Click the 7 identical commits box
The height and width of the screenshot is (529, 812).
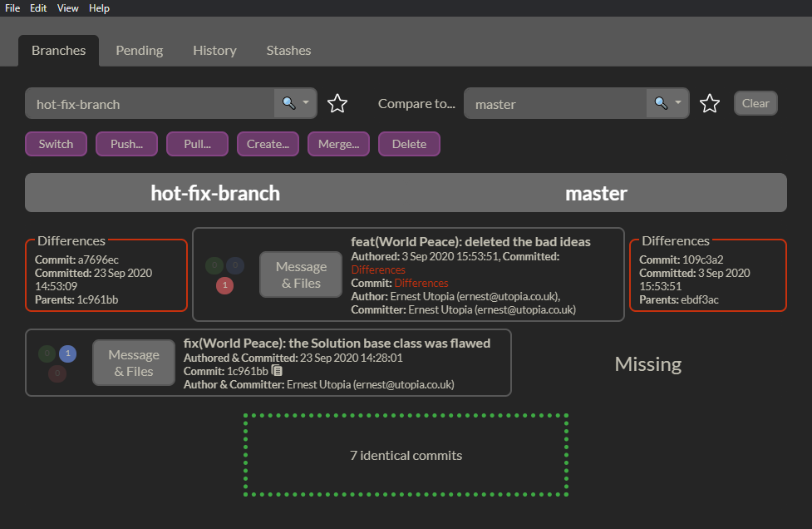click(406, 455)
